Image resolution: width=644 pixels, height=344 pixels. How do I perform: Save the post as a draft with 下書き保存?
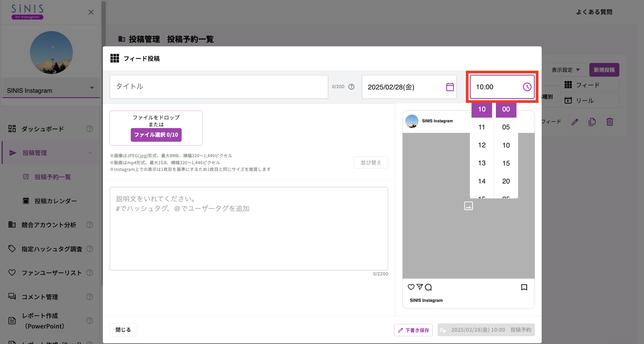(413, 330)
